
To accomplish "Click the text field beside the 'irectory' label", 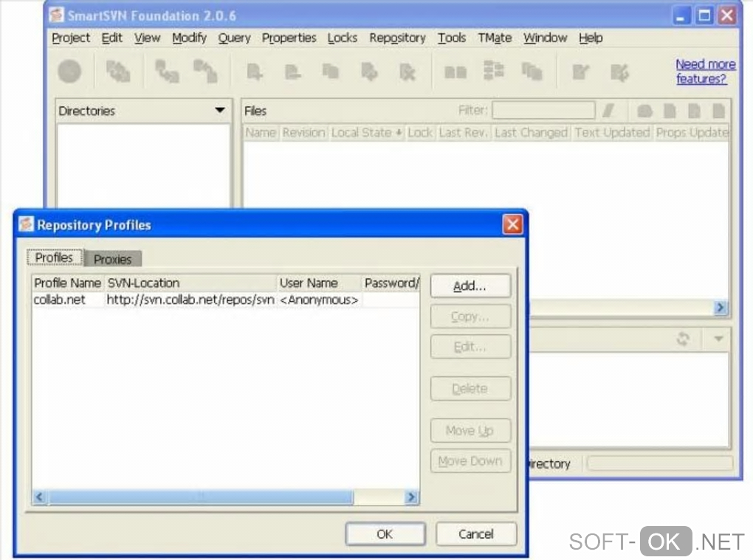I will coord(660,463).
